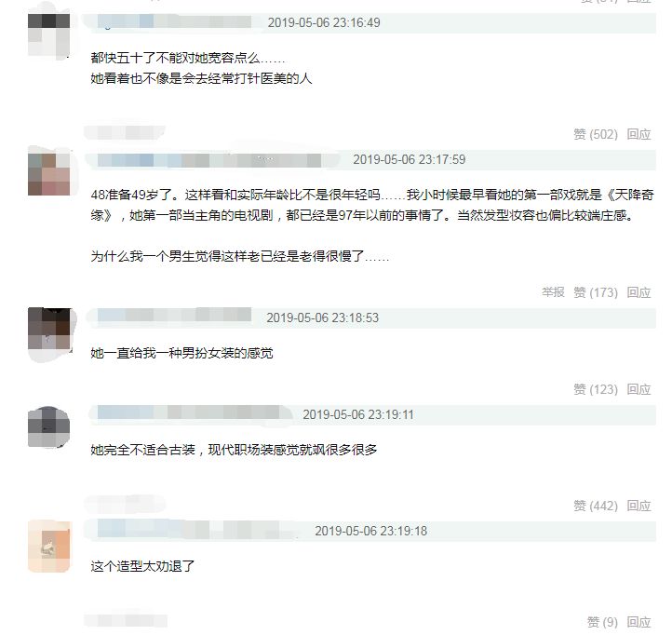Image resolution: width=672 pixels, height=635 pixels.
Task: Like the comment showing 赞 (442)
Action: pyautogui.click(x=596, y=506)
